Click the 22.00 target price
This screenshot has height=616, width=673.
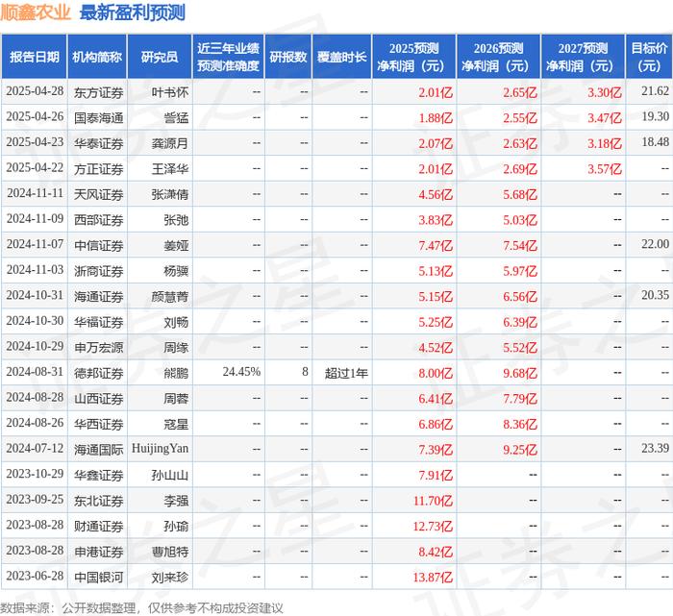[656, 244]
